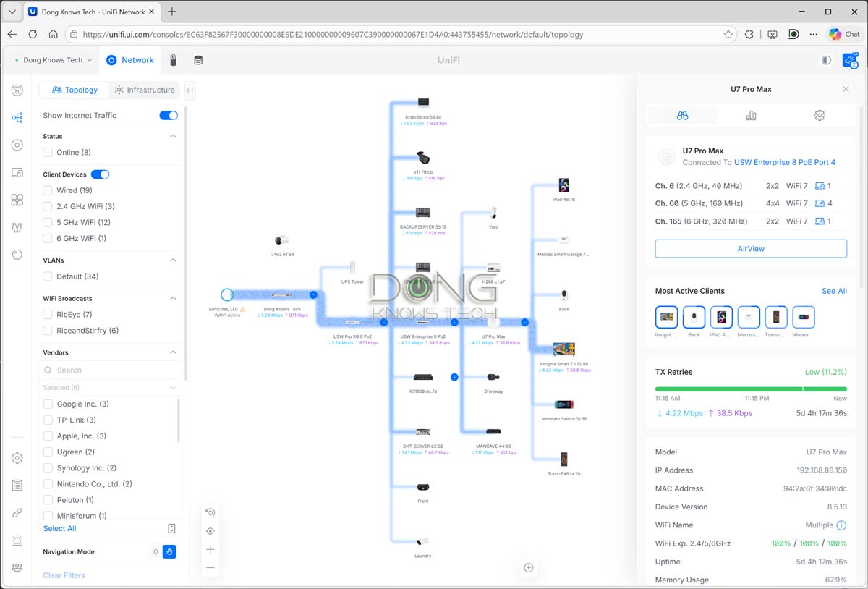Click the binoculars overview icon in device panel
Image resolution: width=868 pixels, height=589 pixels.
click(x=682, y=115)
